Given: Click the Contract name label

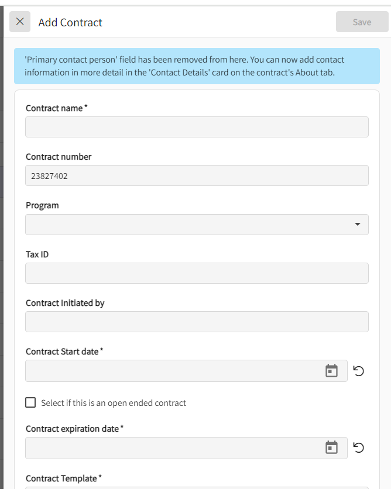Looking at the screenshot, I should point(56,108).
